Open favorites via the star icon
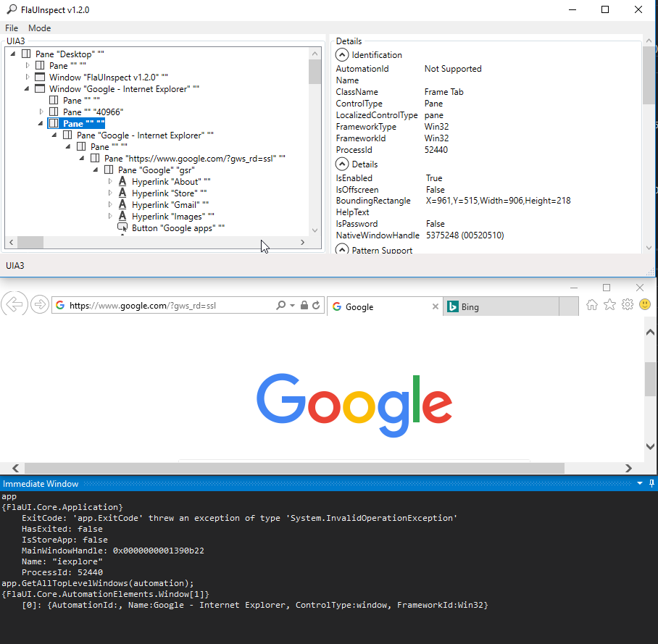This screenshot has width=658, height=644. pos(609,304)
